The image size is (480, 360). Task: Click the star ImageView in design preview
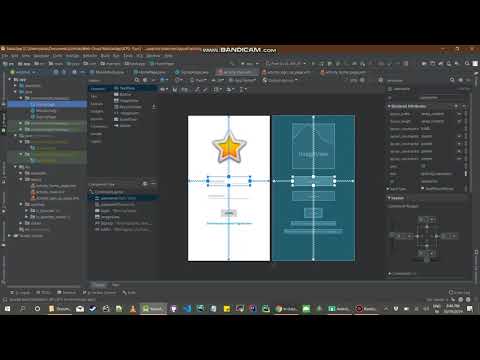click(229, 147)
